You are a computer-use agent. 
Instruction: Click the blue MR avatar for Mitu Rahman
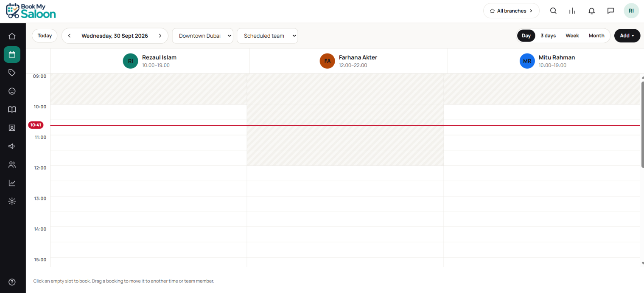coord(527,61)
